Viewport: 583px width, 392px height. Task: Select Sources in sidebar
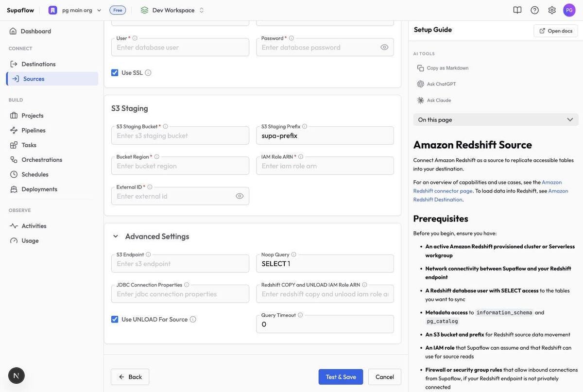point(52,79)
